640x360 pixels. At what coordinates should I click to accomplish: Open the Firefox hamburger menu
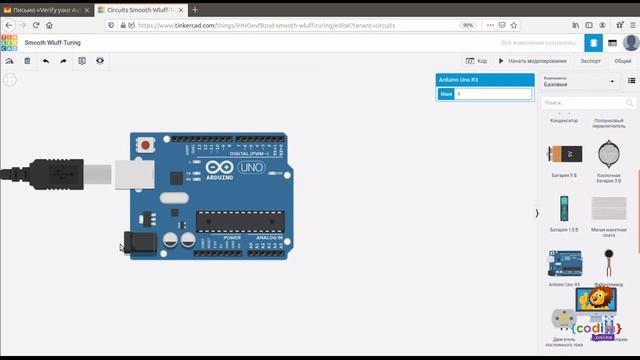(x=633, y=25)
